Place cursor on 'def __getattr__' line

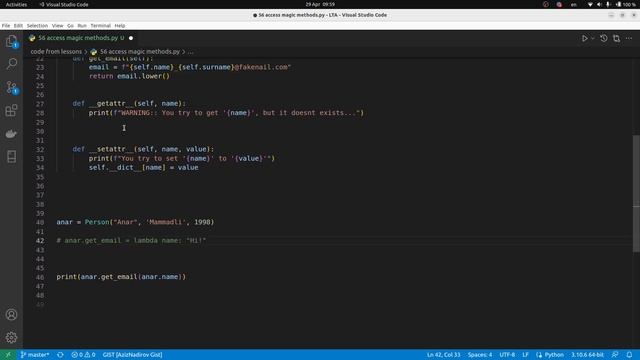point(129,104)
